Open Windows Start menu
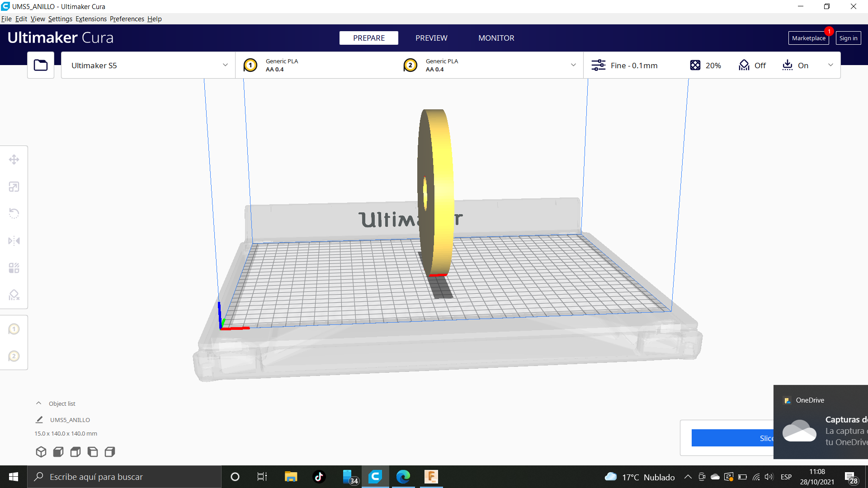Viewport: 868px width, 488px height. (x=14, y=477)
